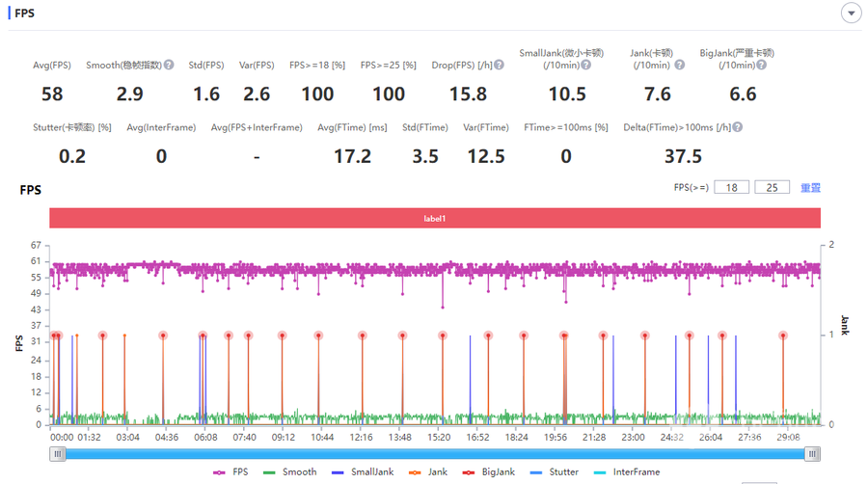Select the red label1 bar above the chart

click(435, 219)
